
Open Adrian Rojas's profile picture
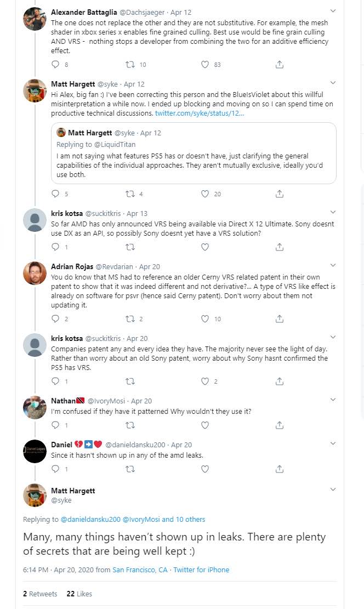coord(35,272)
